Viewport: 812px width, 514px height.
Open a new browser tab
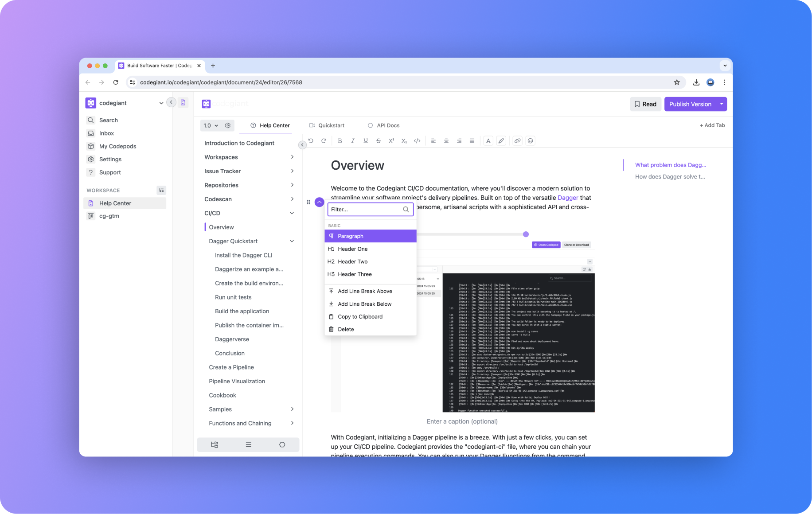pos(213,66)
